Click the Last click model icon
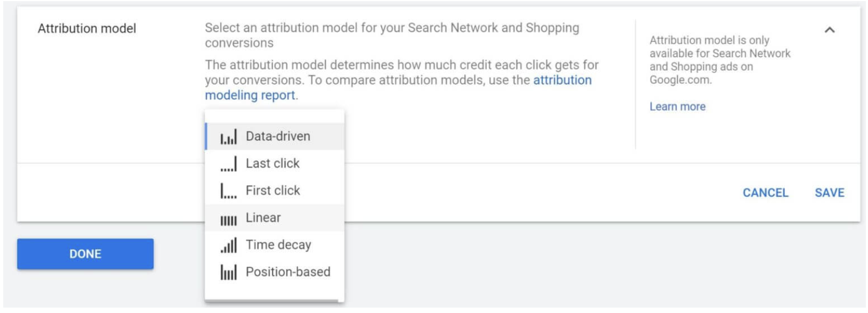 point(229,164)
